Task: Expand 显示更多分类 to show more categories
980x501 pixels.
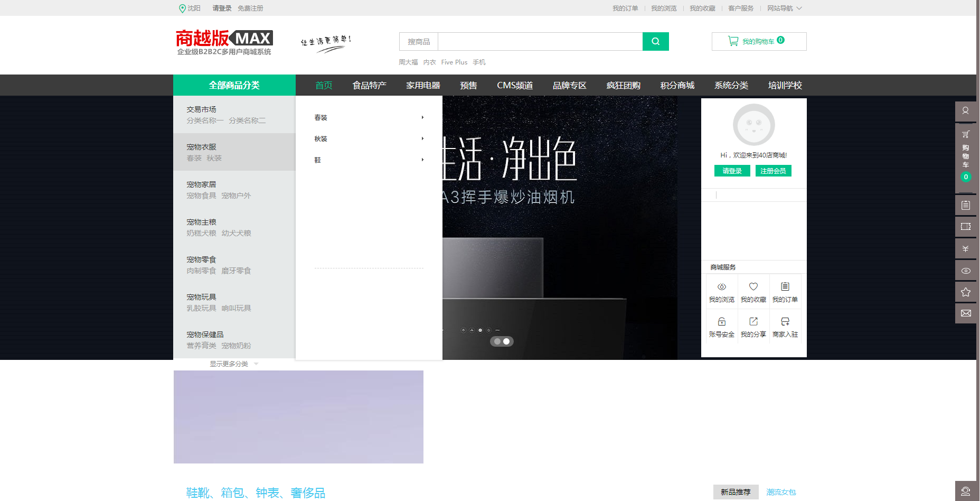Action: point(233,364)
